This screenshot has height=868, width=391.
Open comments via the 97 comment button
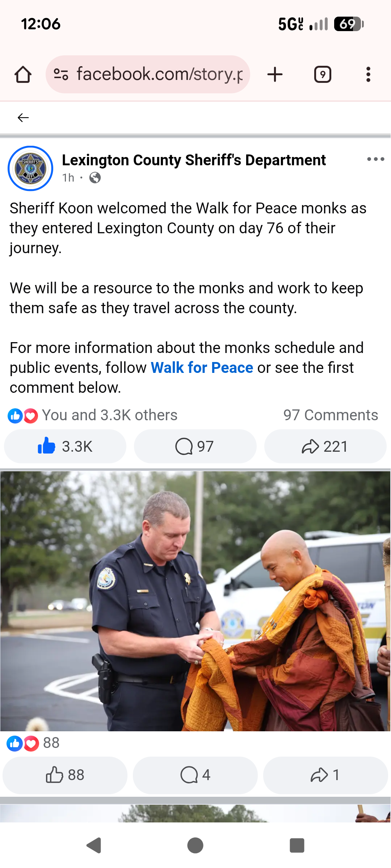[x=195, y=446]
